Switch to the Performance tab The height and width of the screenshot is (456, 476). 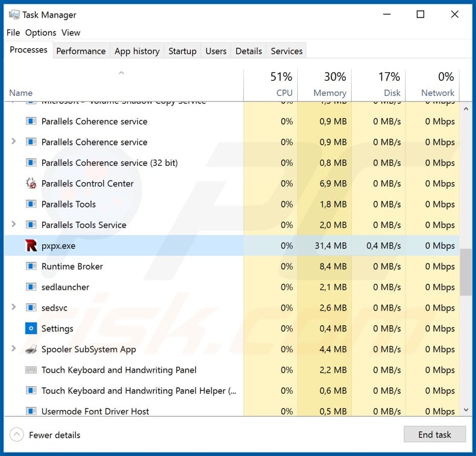(81, 51)
